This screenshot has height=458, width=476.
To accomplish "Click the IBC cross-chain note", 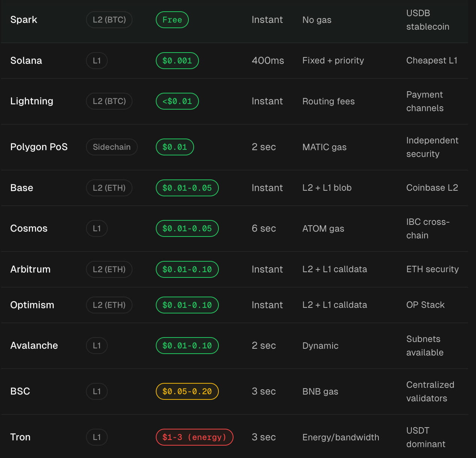I will coord(428,229).
